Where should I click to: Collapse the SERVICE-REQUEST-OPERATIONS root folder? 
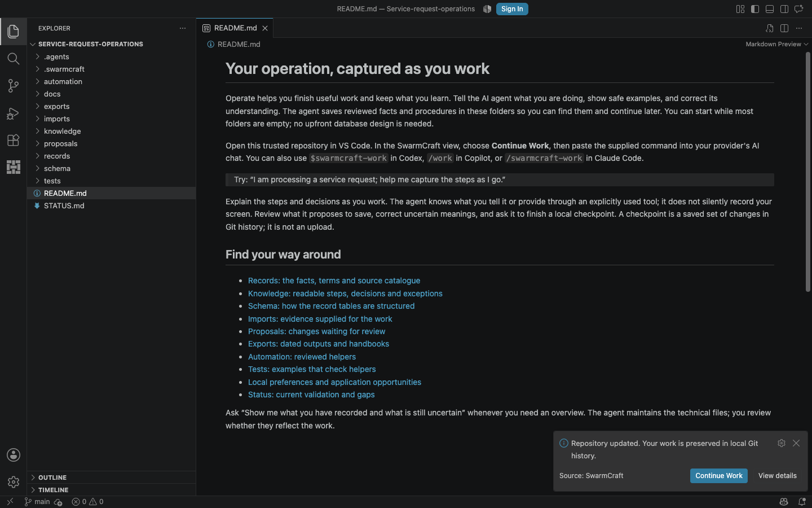pyautogui.click(x=111, y=44)
